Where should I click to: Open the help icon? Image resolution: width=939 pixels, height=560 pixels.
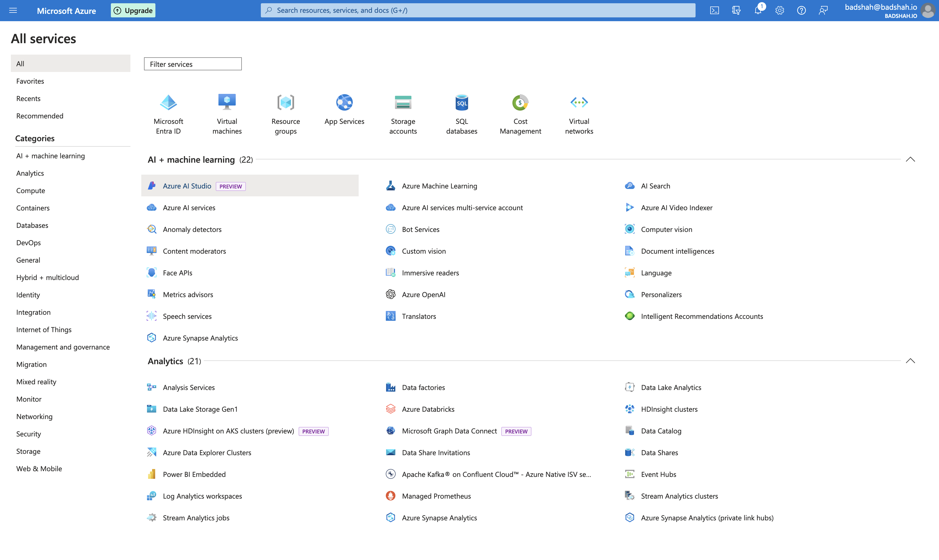[801, 10]
